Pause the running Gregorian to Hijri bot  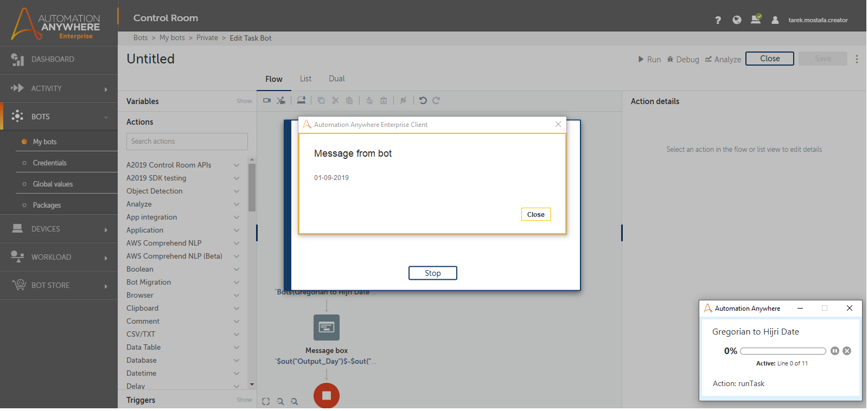pyautogui.click(x=835, y=351)
